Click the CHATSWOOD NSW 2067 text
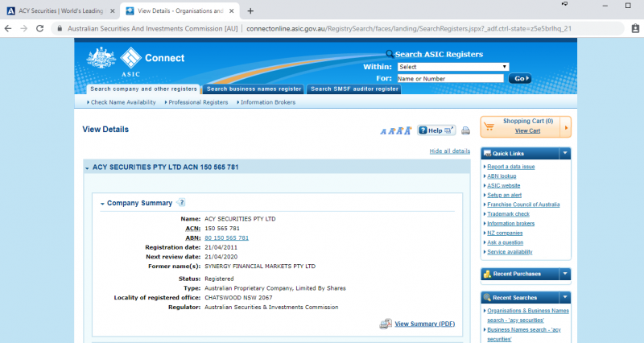 (x=238, y=297)
